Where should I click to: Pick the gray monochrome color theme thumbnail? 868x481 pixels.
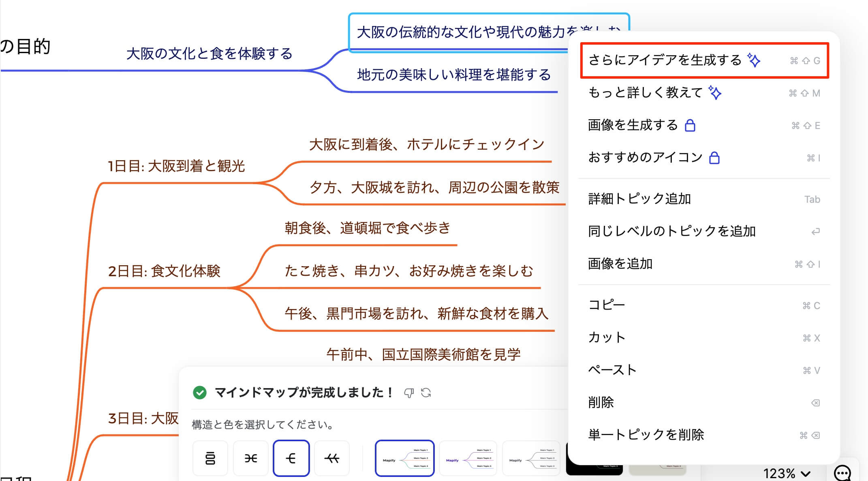pos(531,458)
